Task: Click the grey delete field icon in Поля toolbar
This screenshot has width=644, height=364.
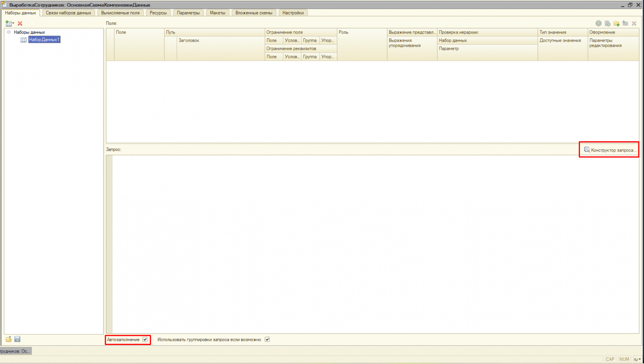Action: tap(634, 24)
